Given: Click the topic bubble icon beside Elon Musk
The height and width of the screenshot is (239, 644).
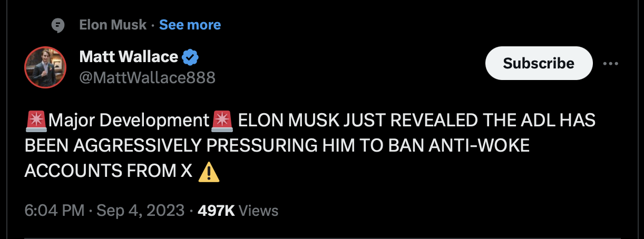Looking at the screenshot, I should click(57, 25).
